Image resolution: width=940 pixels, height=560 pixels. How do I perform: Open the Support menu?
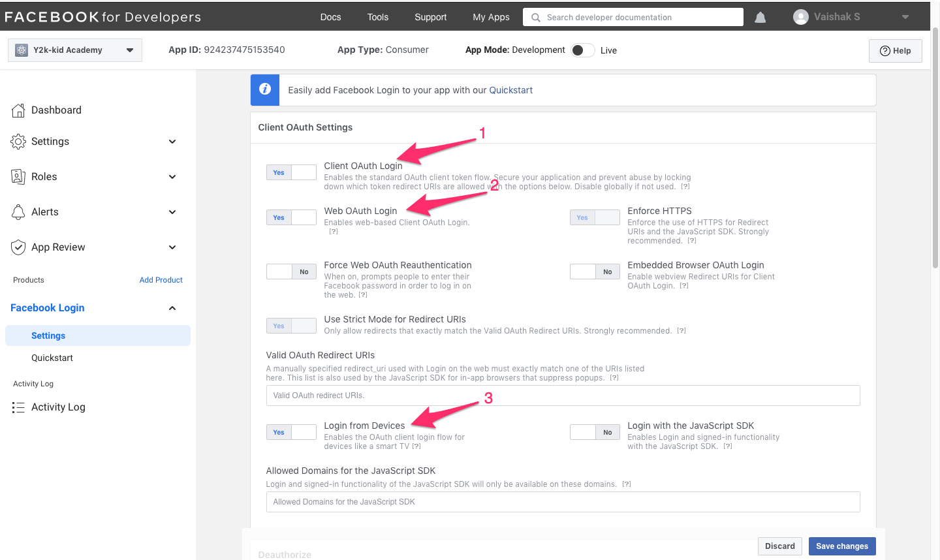(x=431, y=17)
